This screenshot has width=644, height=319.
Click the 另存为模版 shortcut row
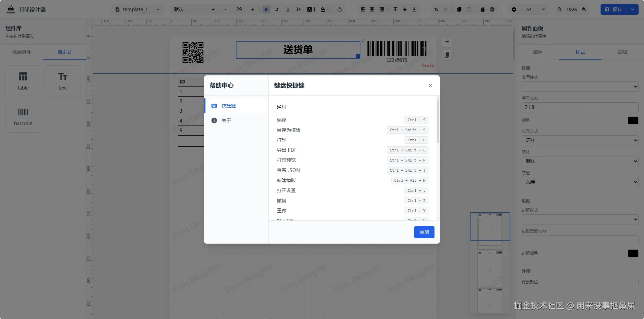352,130
